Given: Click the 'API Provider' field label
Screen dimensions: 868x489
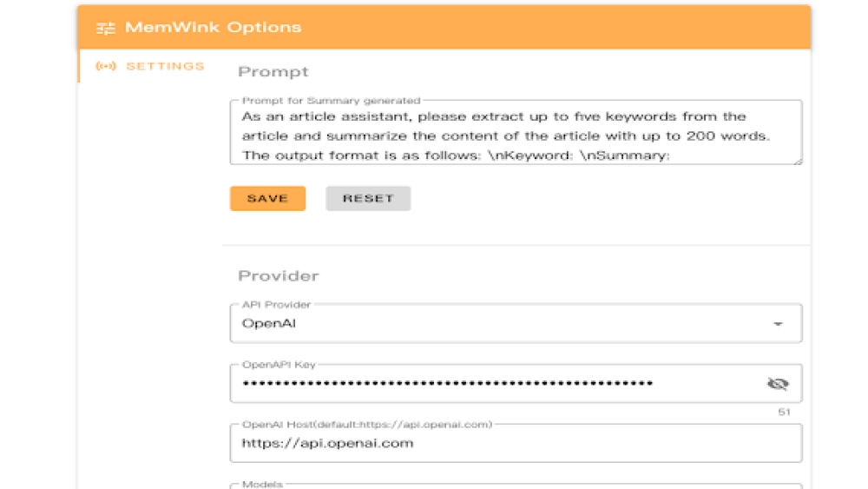Looking at the screenshot, I should 276,305.
